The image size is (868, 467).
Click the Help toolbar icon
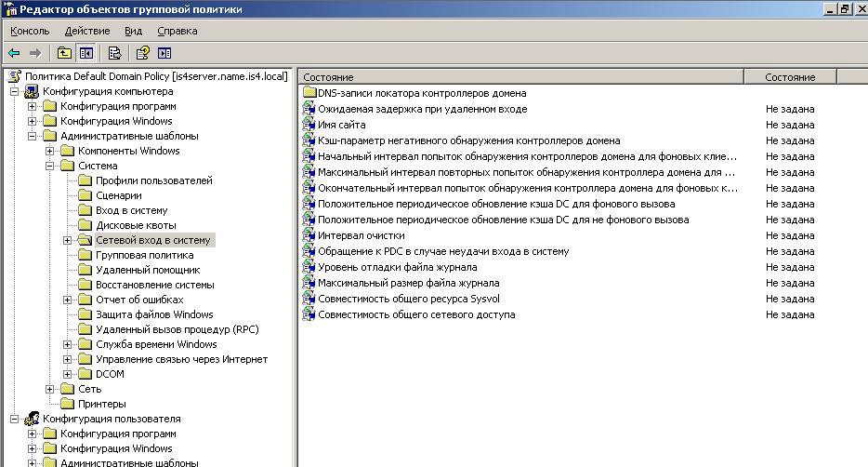coord(143,53)
